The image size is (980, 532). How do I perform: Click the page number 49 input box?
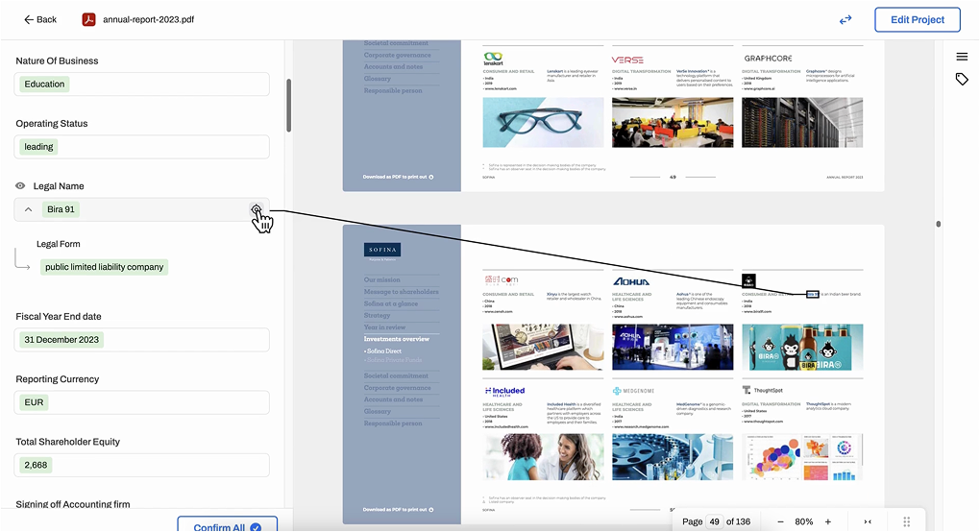click(x=715, y=521)
